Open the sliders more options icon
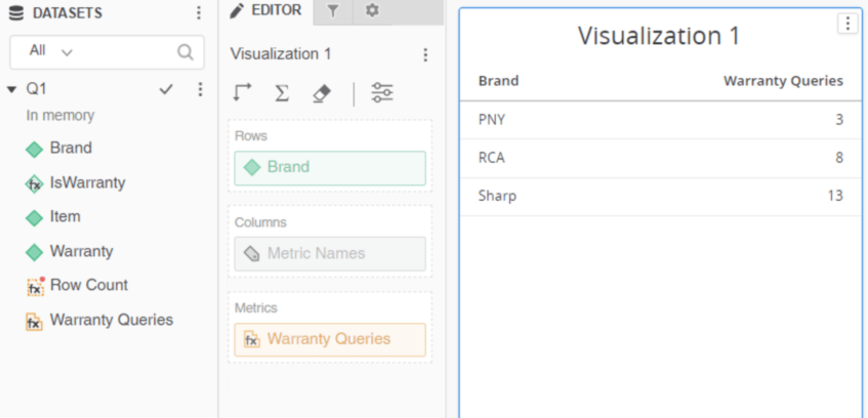The width and height of the screenshot is (868, 418). click(382, 93)
